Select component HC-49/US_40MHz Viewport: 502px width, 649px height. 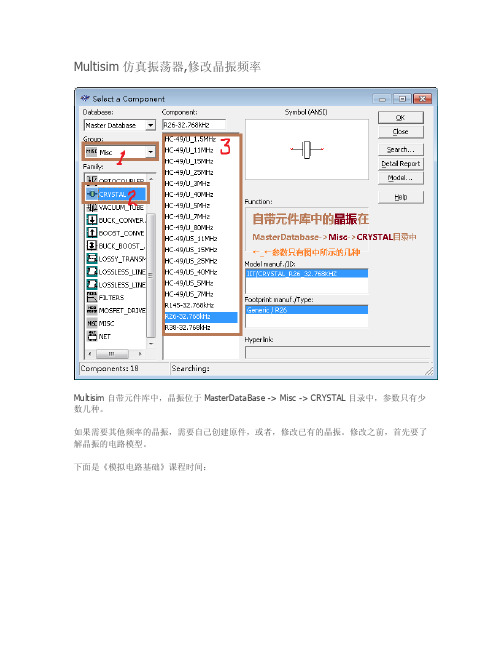(x=191, y=272)
